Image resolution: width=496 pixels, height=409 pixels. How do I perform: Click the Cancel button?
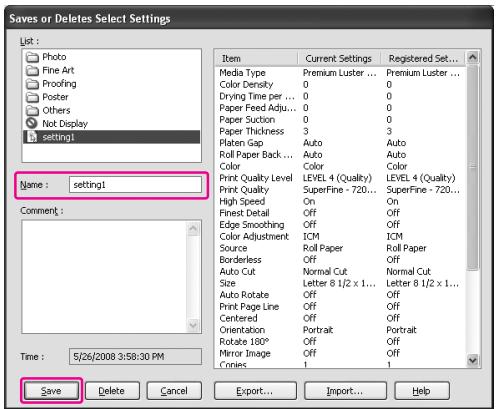174,391
